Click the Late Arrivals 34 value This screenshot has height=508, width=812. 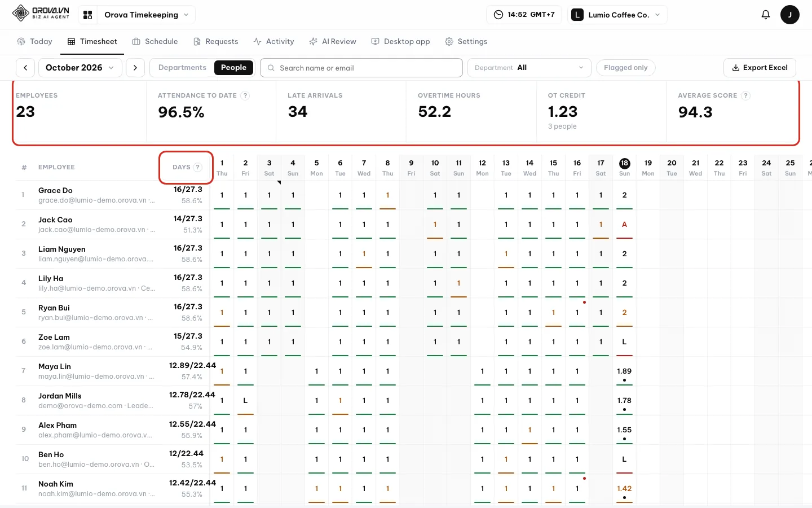298,112
